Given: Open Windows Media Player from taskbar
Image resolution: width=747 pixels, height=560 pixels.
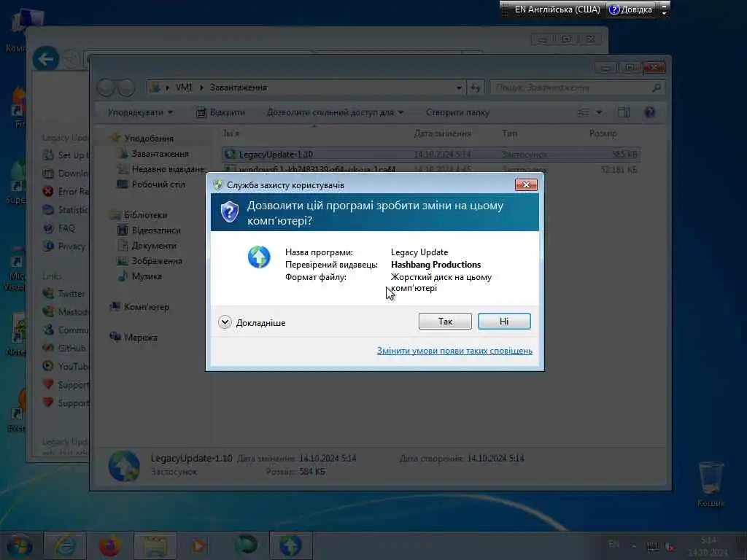Looking at the screenshot, I should tap(198, 545).
